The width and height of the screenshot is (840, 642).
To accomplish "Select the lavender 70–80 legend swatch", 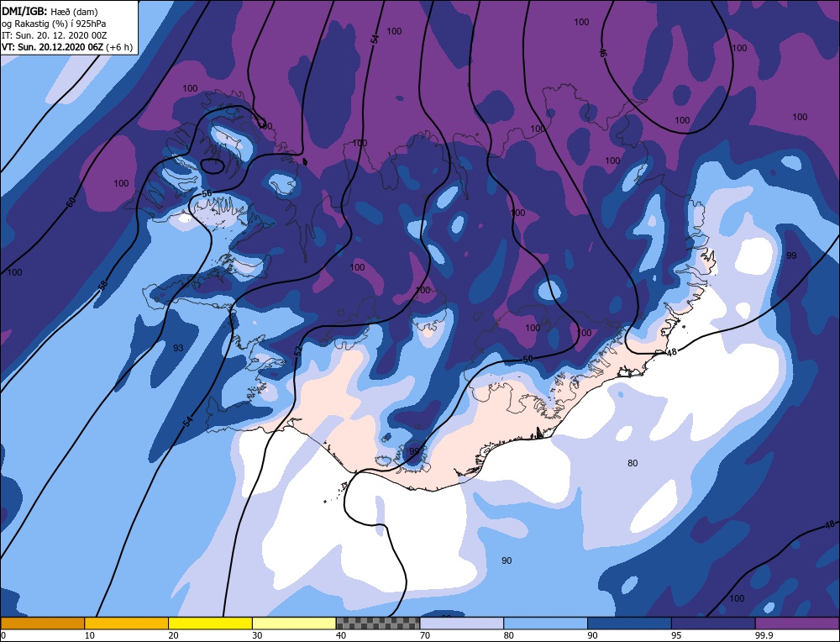I will pyautogui.click(x=462, y=624).
